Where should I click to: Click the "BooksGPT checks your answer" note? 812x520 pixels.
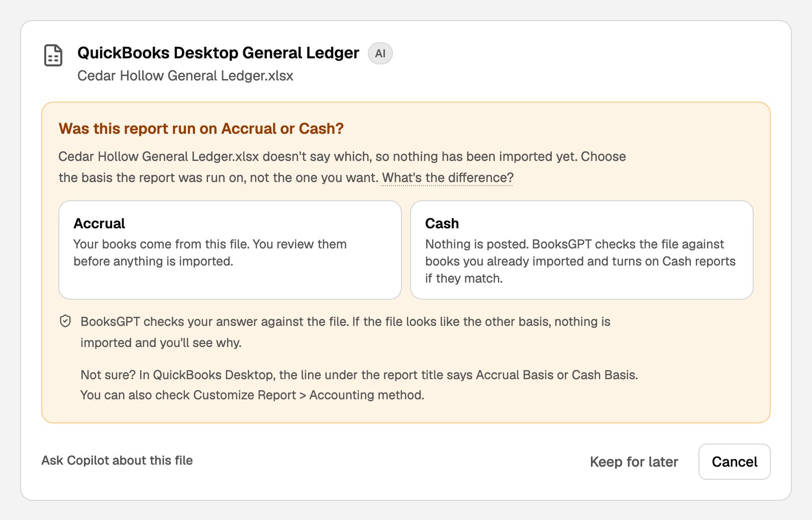[345, 332]
